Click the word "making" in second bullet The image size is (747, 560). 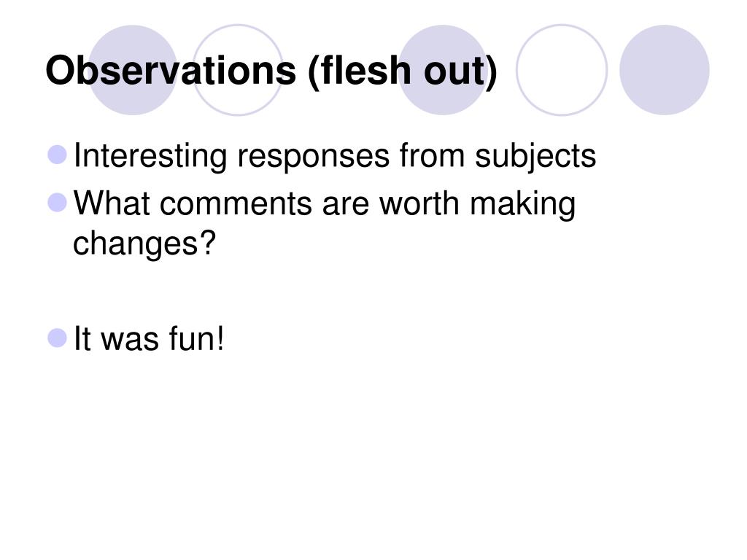(x=522, y=205)
